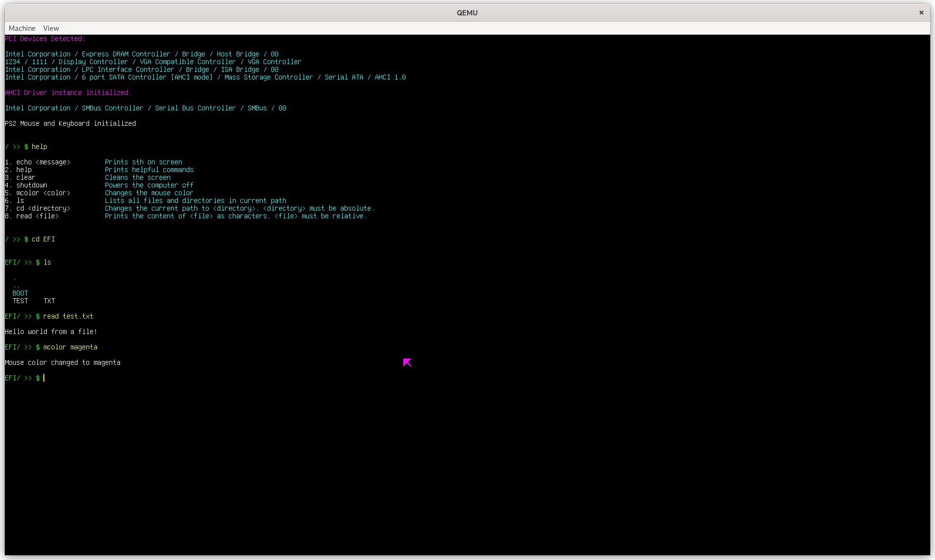This screenshot has height=560, width=935.
Task: Click the empty command prompt cursor
Action: pyautogui.click(x=44, y=378)
